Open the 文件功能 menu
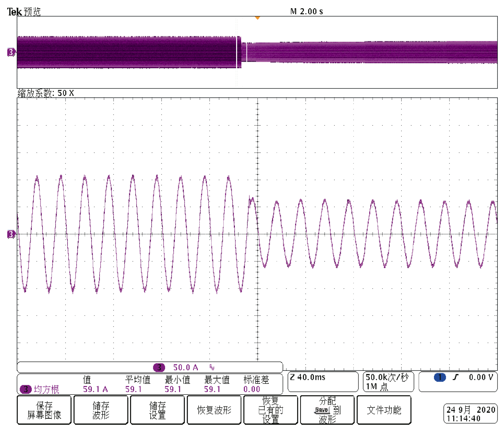 point(384,410)
